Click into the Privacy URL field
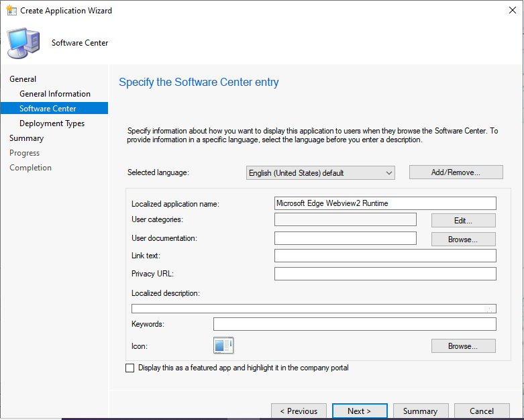The image size is (524, 420). click(385, 274)
